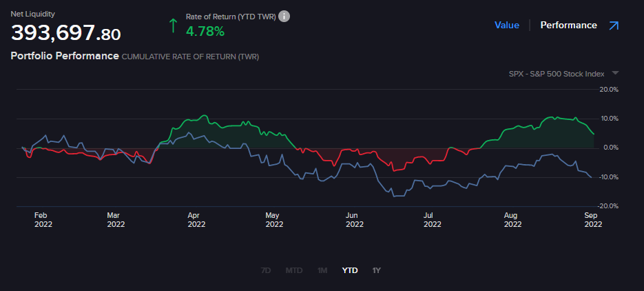Expand the benchmark dropdown arrow

(x=615, y=73)
